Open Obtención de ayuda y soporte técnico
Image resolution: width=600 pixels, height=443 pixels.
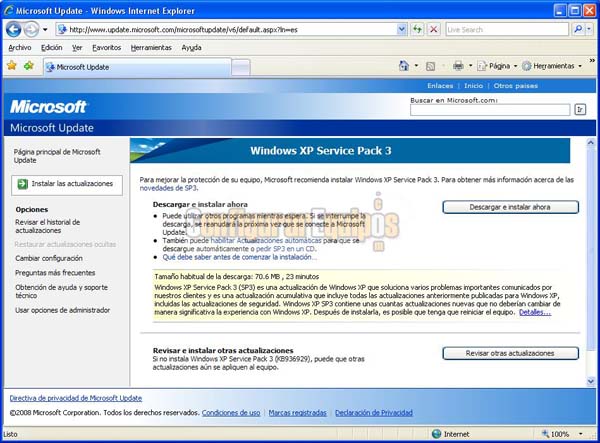pyautogui.click(x=61, y=291)
